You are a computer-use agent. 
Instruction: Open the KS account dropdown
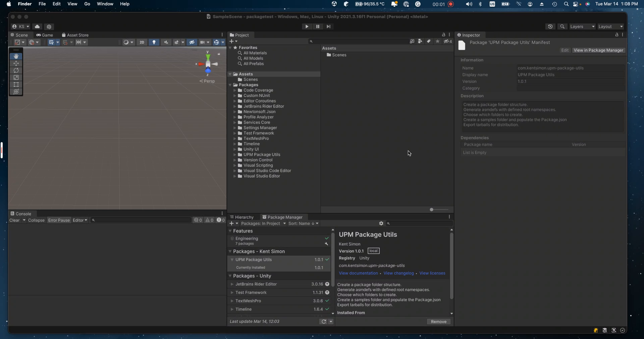pos(20,26)
